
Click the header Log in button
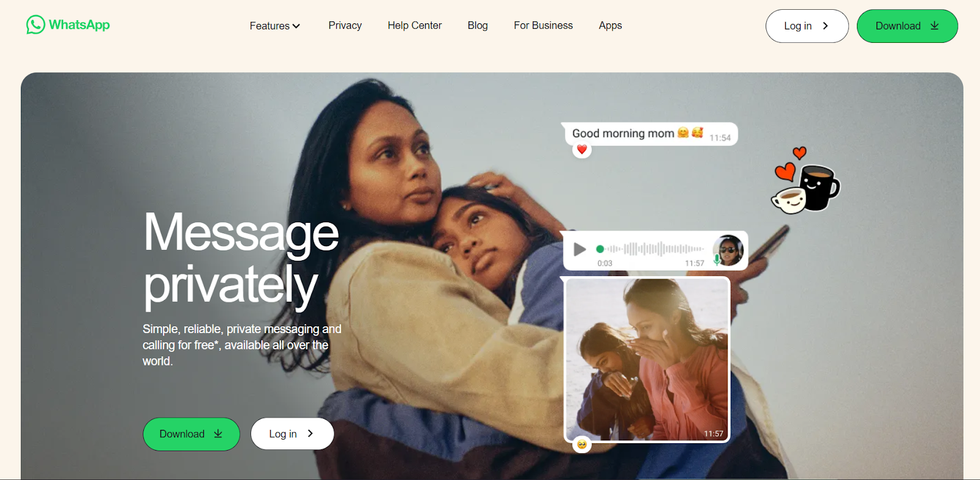807,26
